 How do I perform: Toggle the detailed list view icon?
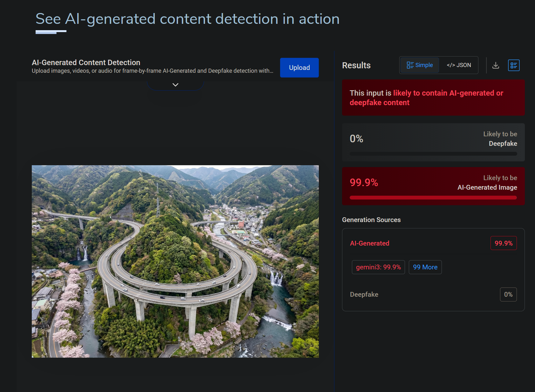coord(514,65)
